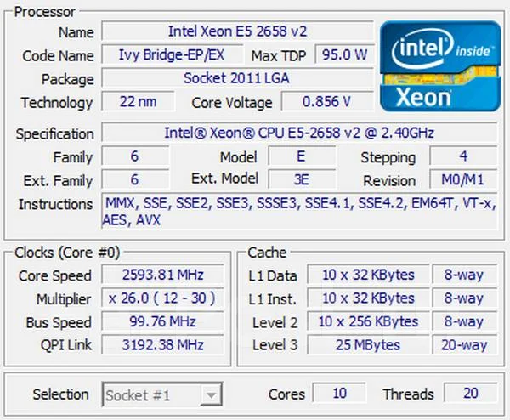Click the Bus Speed value 99.76 MHz
Screen dimensions: 510x420
(162, 321)
